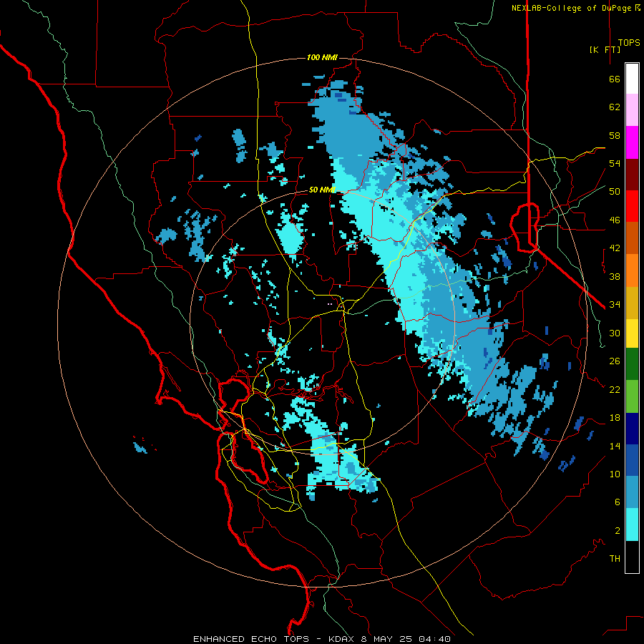Click the light pink 62 kft swatch
The height and width of the screenshot is (644, 644).
[632, 109]
